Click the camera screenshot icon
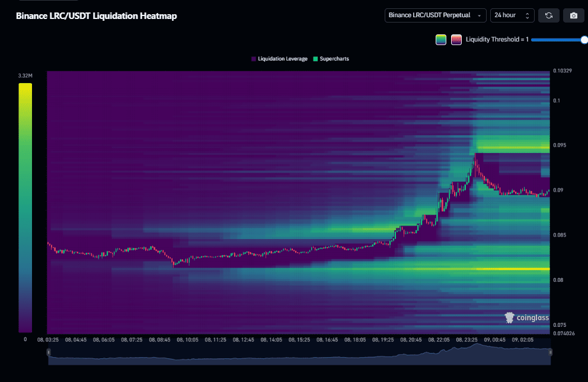 coord(573,15)
